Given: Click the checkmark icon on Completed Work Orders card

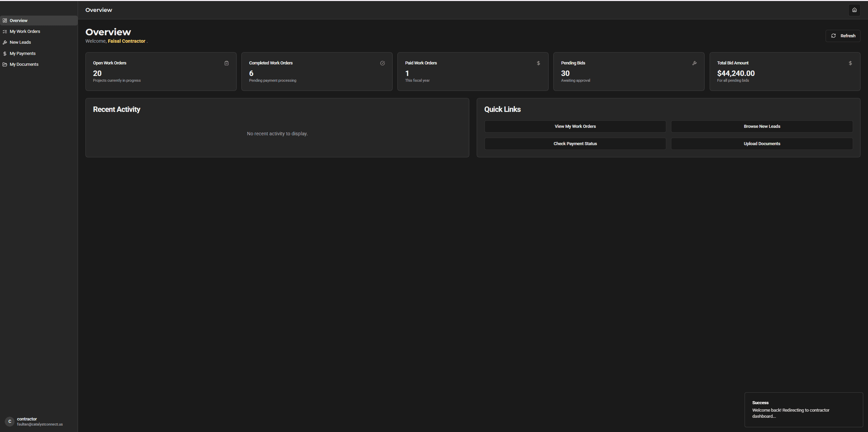Looking at the screenshot, I should (x=382, y=63).
